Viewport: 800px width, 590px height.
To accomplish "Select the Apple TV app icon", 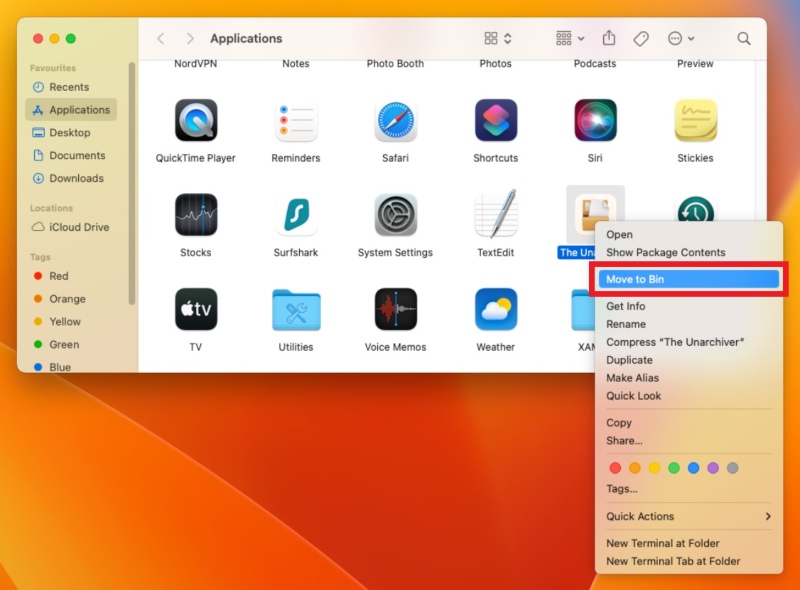I will pos(196,309).
